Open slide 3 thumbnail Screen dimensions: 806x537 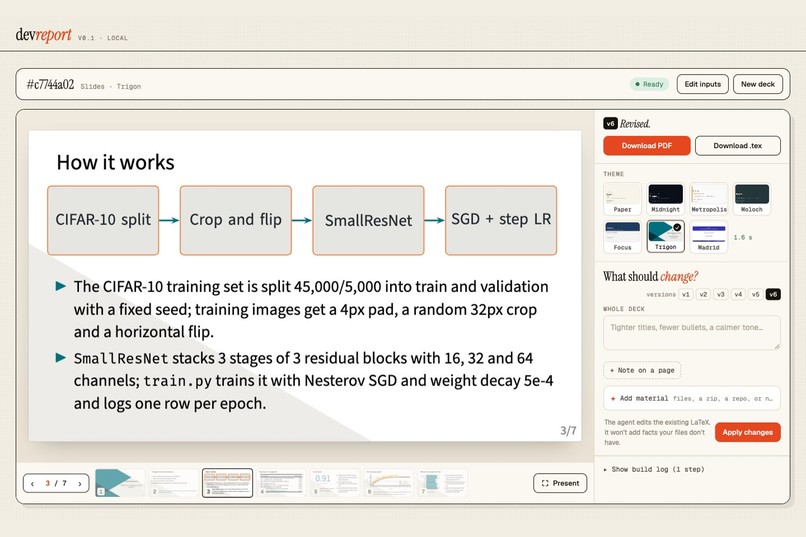[x=227, y=483]
